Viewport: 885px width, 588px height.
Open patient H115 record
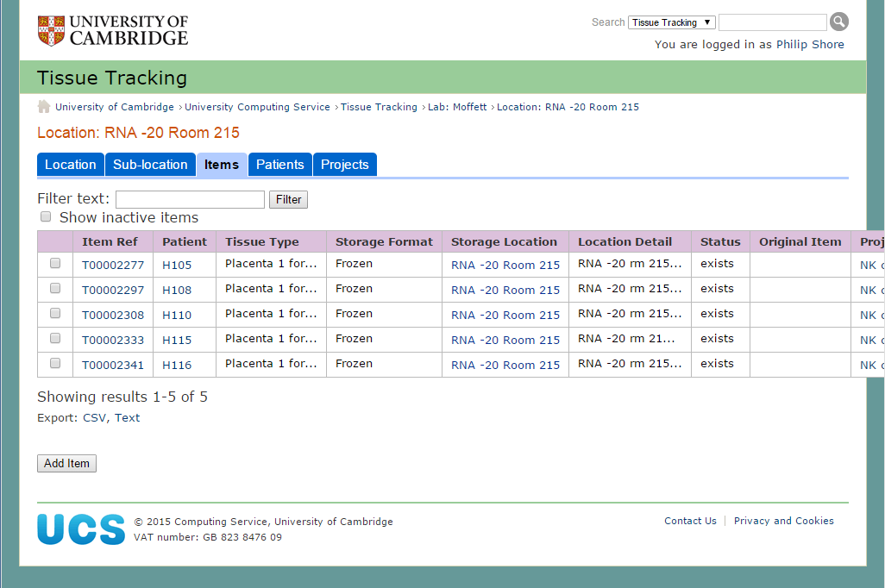[x=177, y=341]
